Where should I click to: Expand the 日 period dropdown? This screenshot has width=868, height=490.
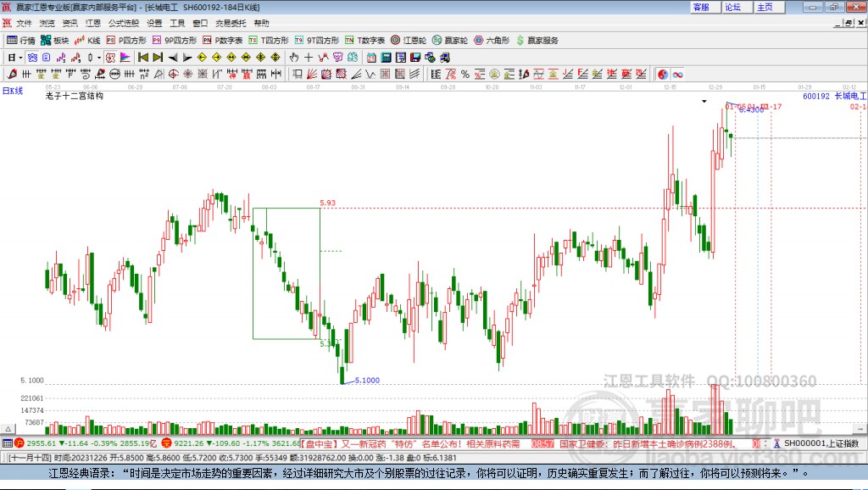[x=20, y=58]
